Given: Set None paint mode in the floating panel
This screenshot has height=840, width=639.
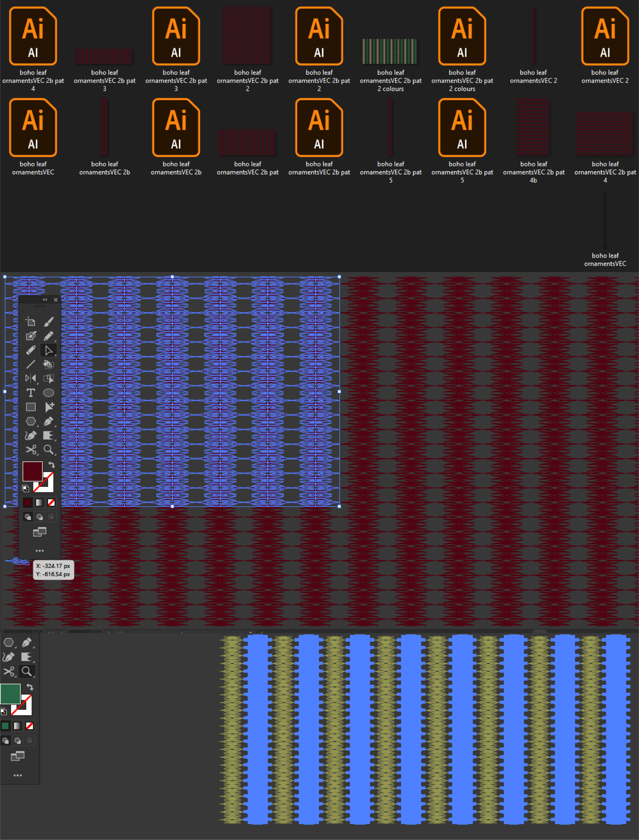Looking at the screenshot, I should 51,503.
